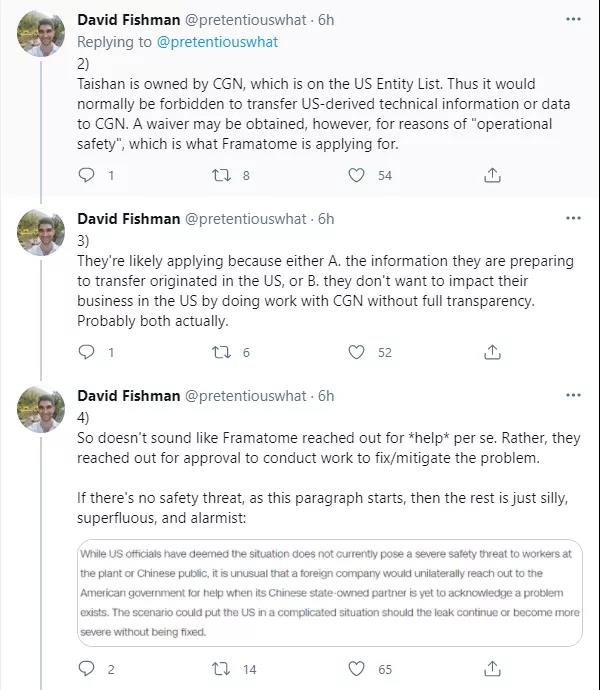
Task: Click David Fishman's avatar on tweet 3)
Action: [41, 233]
